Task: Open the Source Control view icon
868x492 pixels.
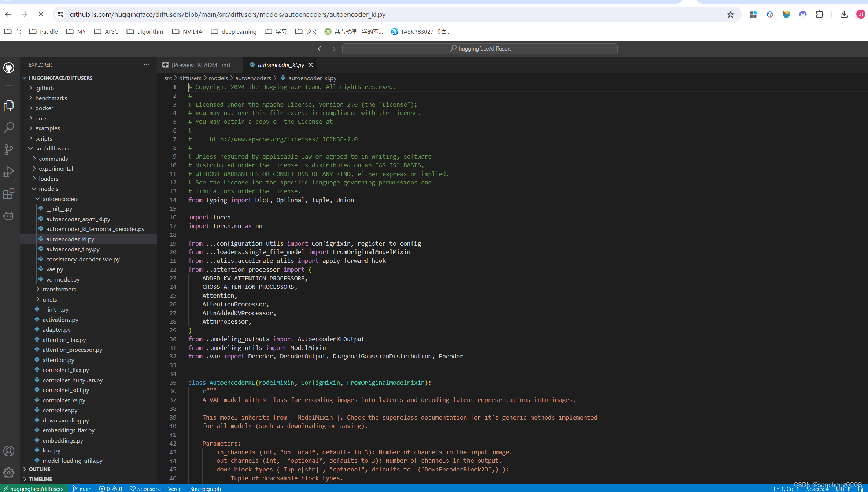Action: [9, 149]
